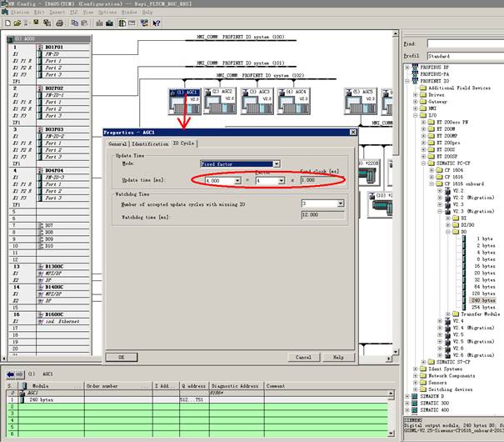
Task: Click the Find input field in catalog
Action: pos(462,43)
